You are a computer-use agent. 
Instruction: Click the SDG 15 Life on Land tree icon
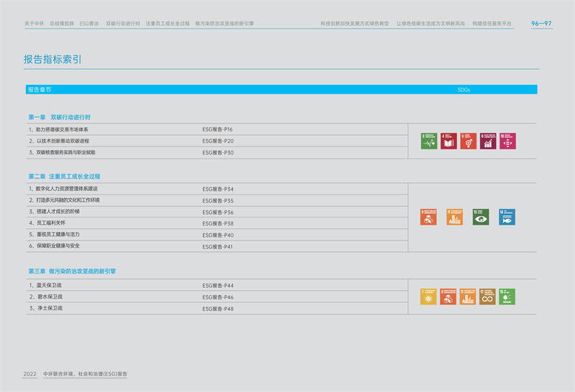507,297
